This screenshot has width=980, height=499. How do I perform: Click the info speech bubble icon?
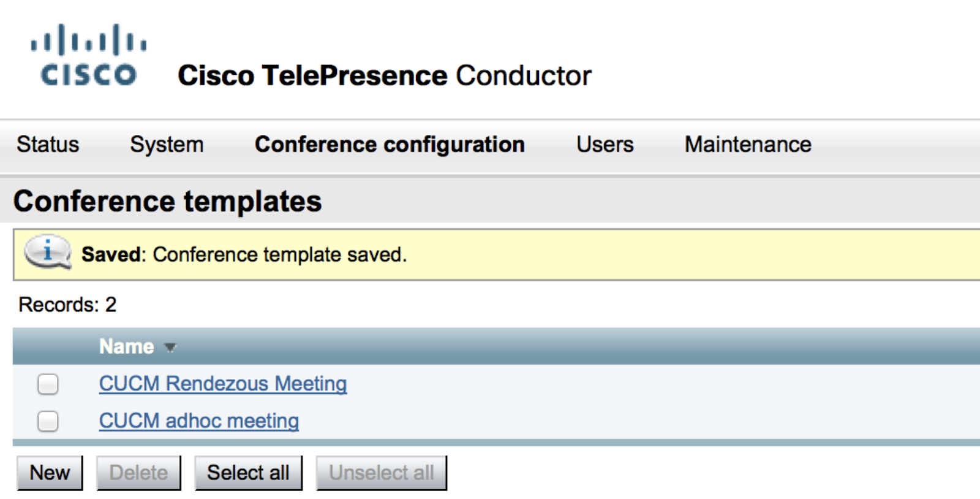coord(47,252)
